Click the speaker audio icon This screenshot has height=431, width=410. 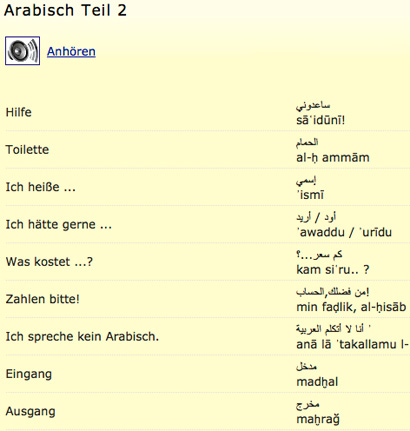point(22,51)
